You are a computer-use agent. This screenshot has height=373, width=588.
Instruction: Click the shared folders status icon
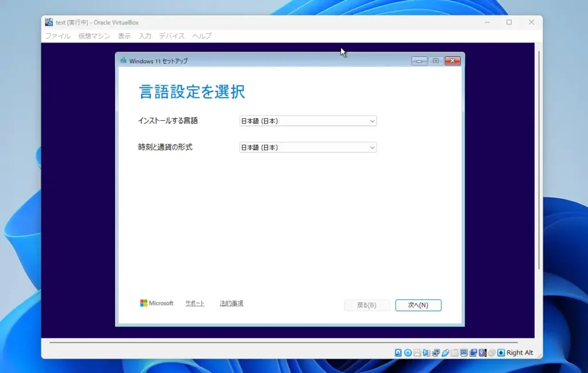pos(454,352)
